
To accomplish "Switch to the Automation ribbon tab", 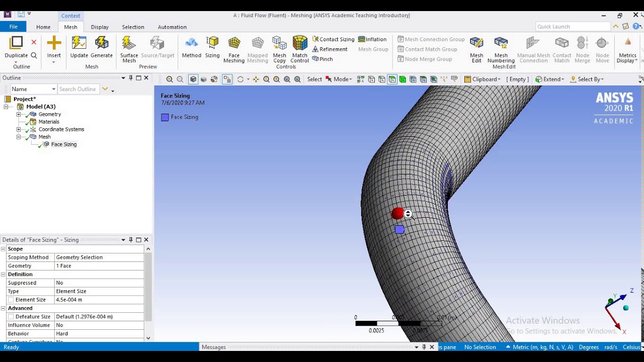I will (x=172, y=27).
